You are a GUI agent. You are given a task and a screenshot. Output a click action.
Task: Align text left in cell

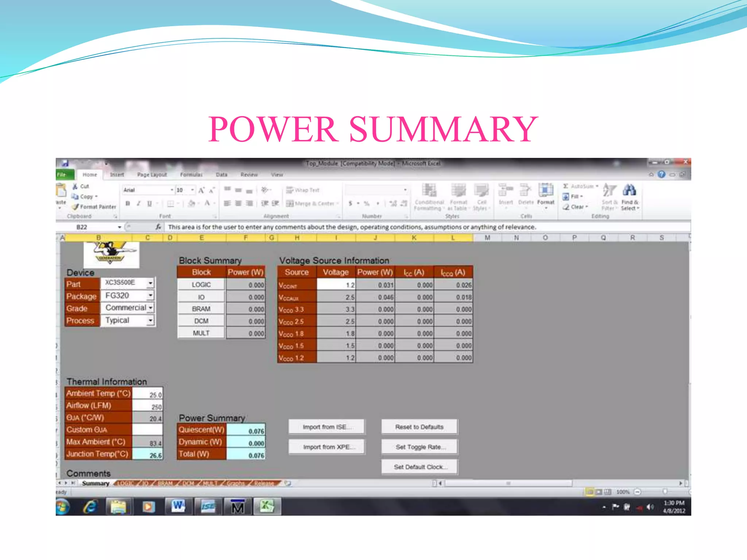click(x=227, y=203)
